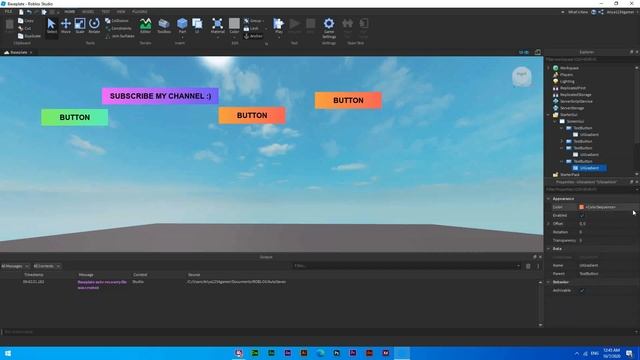Toggle the Anchor button
The height and width of the screenshot is (360, 640).
pyautogui.click(x=253, y=36)
